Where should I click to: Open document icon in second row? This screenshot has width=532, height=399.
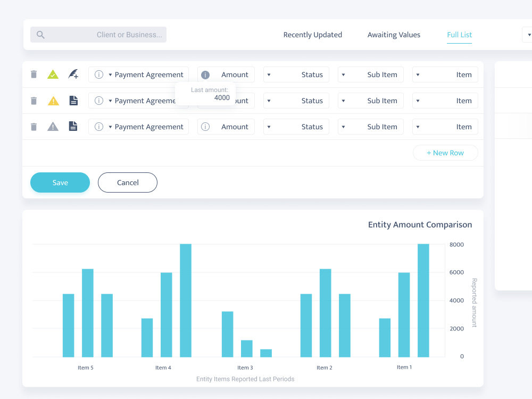tap(73, 101)
